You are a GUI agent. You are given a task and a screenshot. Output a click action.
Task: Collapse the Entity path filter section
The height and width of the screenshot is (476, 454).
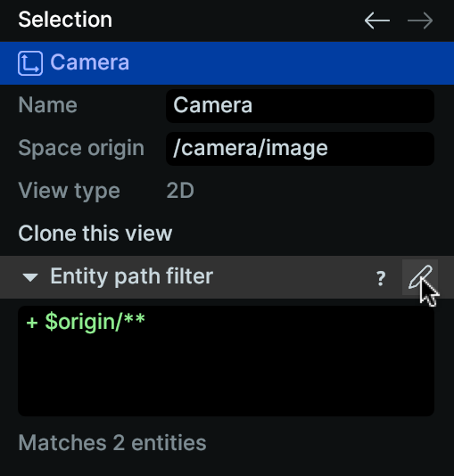click(x=30, y=277)
